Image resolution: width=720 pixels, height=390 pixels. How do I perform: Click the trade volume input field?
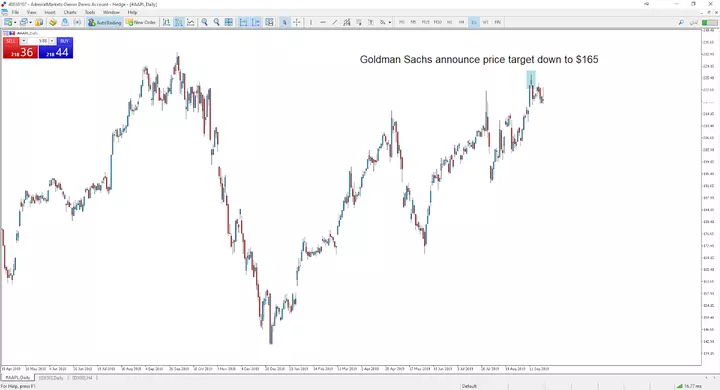click(38, 41)
